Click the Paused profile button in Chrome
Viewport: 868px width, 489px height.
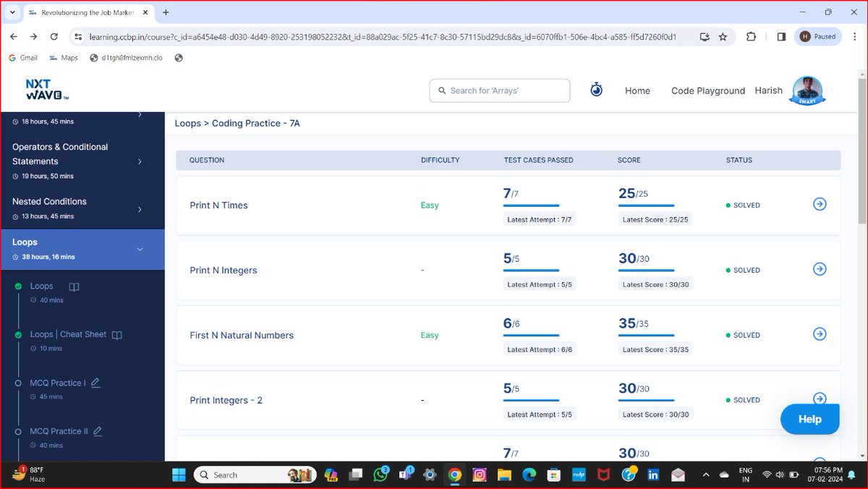point(817,37)
